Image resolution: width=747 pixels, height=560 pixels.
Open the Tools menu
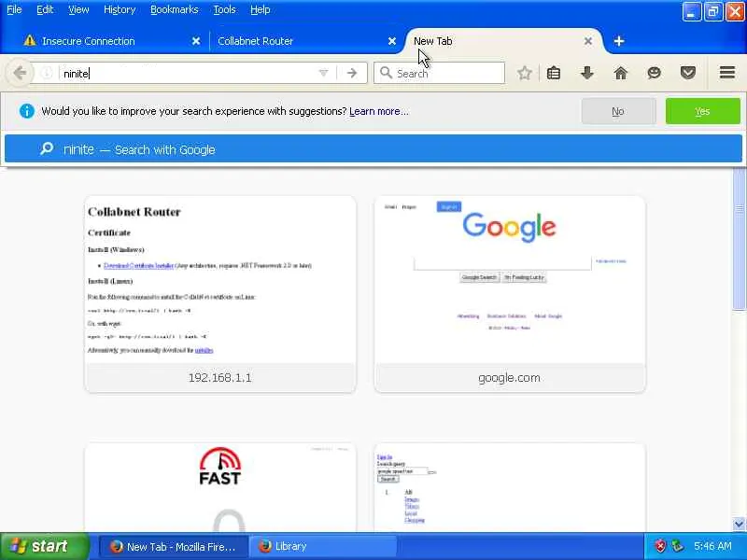[224, 9]
